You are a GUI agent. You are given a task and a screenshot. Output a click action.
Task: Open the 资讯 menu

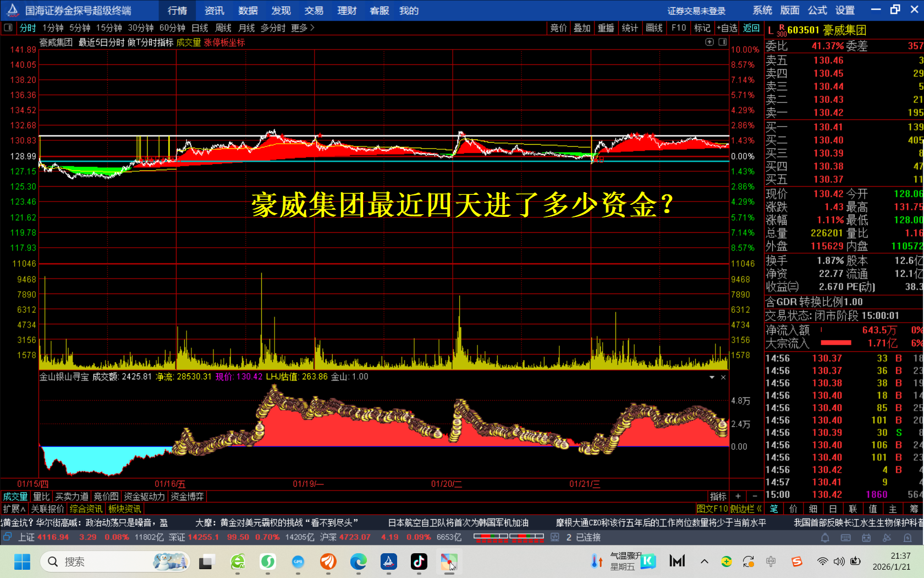(215, 10)
